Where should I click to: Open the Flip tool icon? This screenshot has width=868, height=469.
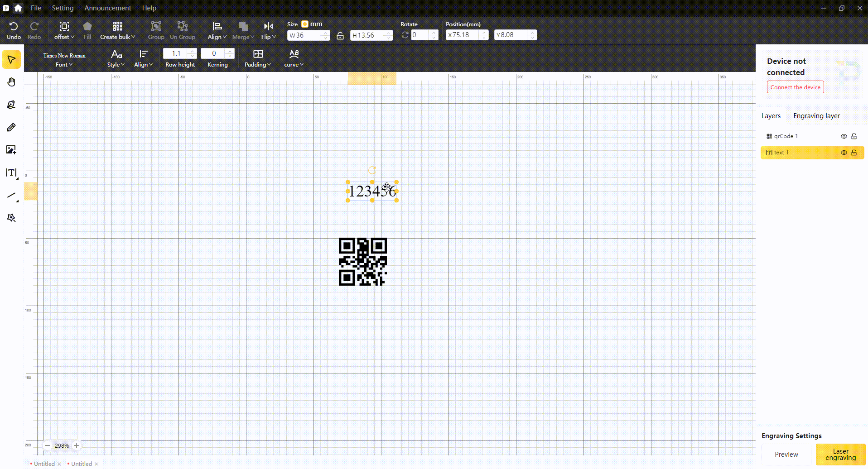pyautogui.click(x=269, y=26)
